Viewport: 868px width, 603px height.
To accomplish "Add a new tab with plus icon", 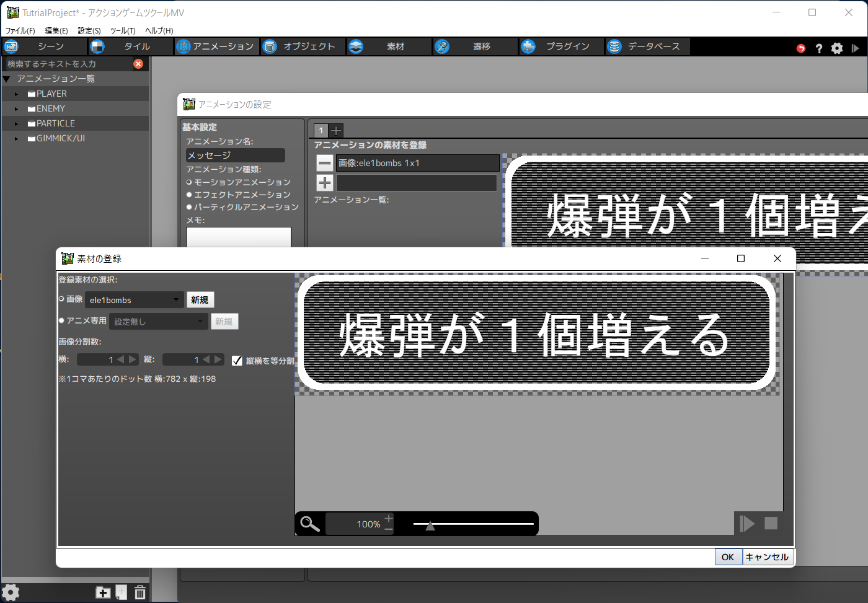I will point(336,130).
